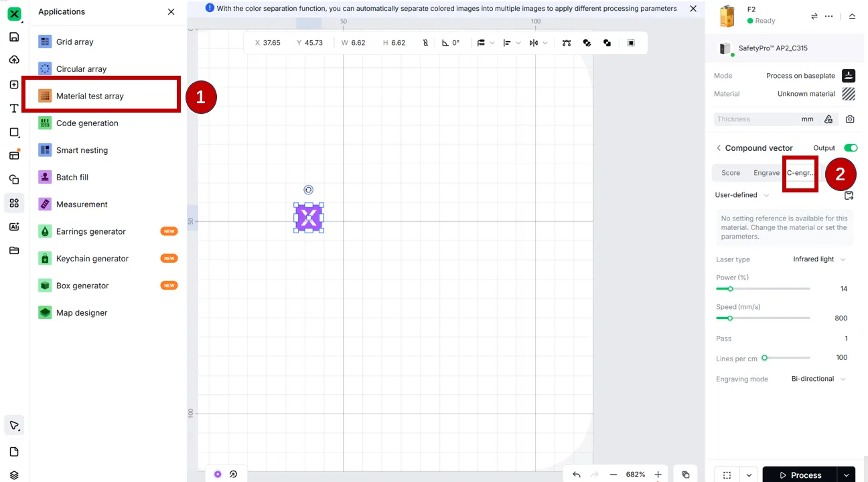Switch to the Engrave tab
This screenshot has height=482, width=868.
click(x=766, y=173)
